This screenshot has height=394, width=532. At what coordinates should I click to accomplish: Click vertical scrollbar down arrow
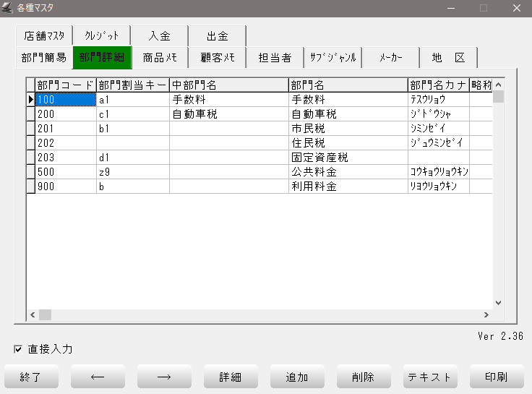pos(498,303)
